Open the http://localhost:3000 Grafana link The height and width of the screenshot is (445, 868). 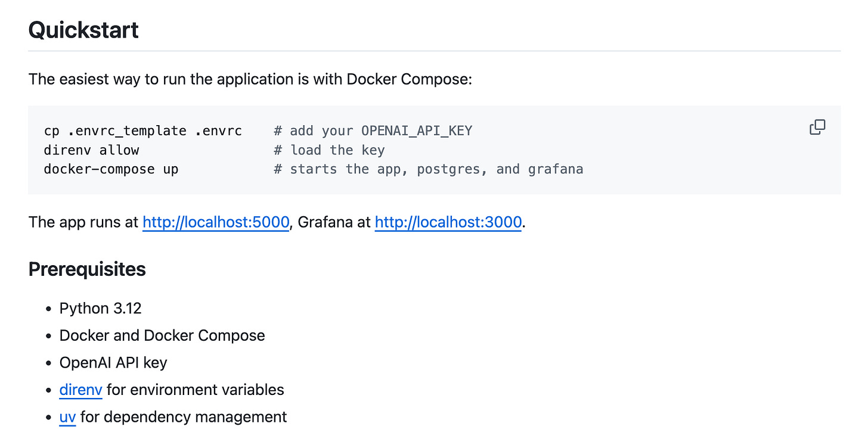point(448,222)
